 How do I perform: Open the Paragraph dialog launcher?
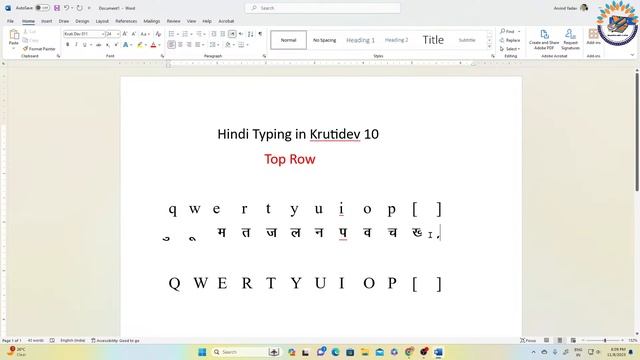264,56
